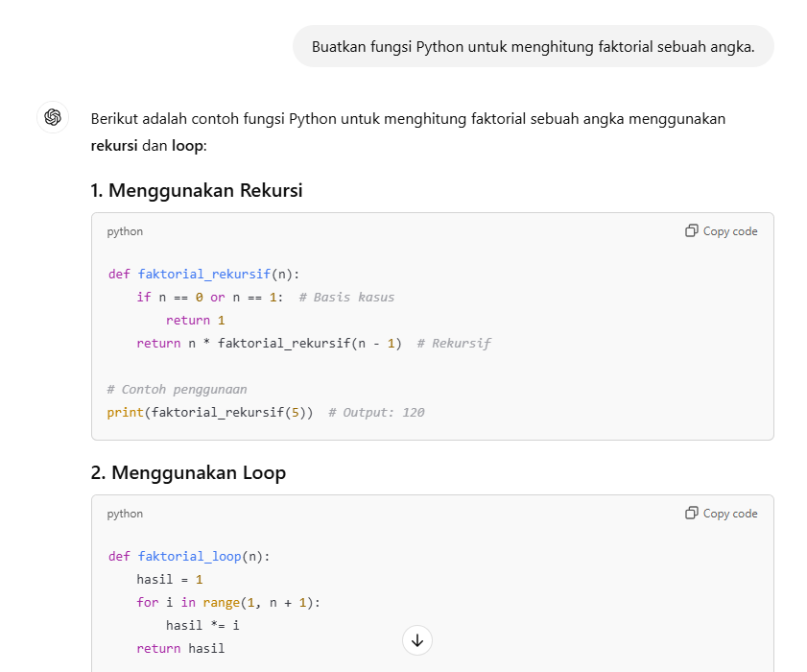Click the copy icon in the Loop code block
Screen dimensions: 807x672
coord(691,513)
